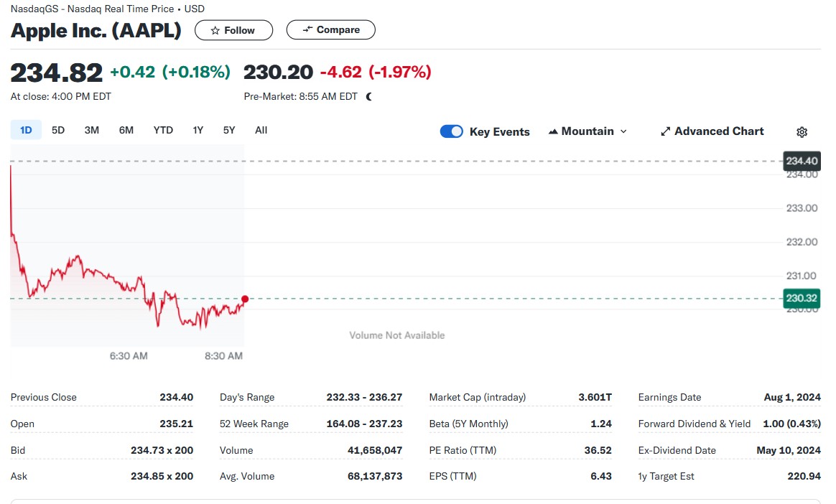Click the Bid value 234.73 x 200
Image resolution: width=836 pixels, height=504 pixels.
162,450
